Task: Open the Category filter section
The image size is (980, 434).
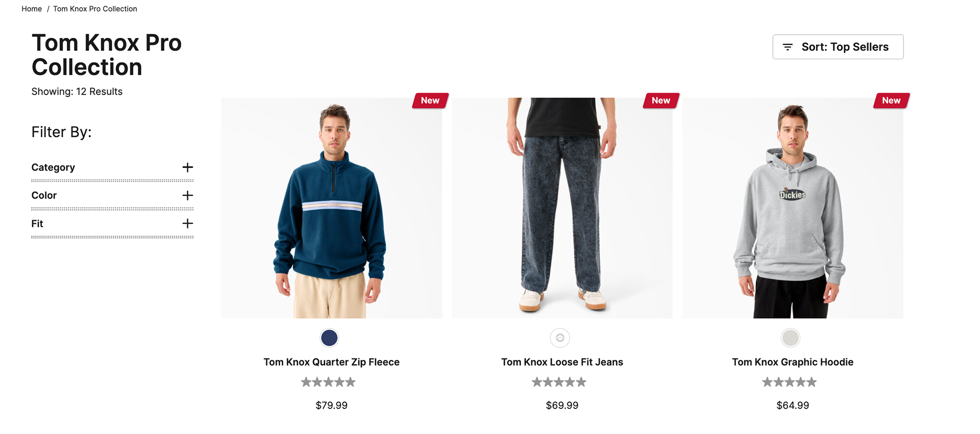Action: pos(112,167)
